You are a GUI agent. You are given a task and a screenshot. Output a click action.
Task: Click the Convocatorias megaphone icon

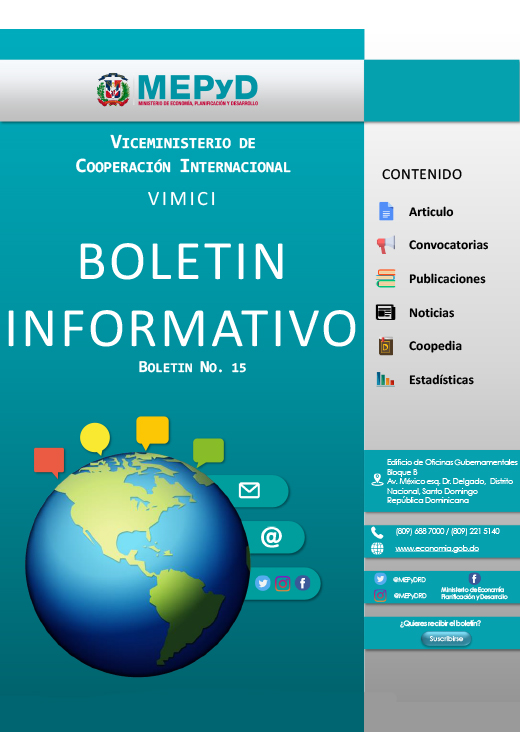(x=386, y=245)
